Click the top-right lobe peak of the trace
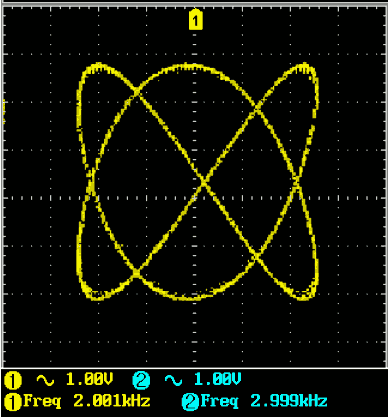The height and width of the screenshot is (417, 388). tap(304, 66)
